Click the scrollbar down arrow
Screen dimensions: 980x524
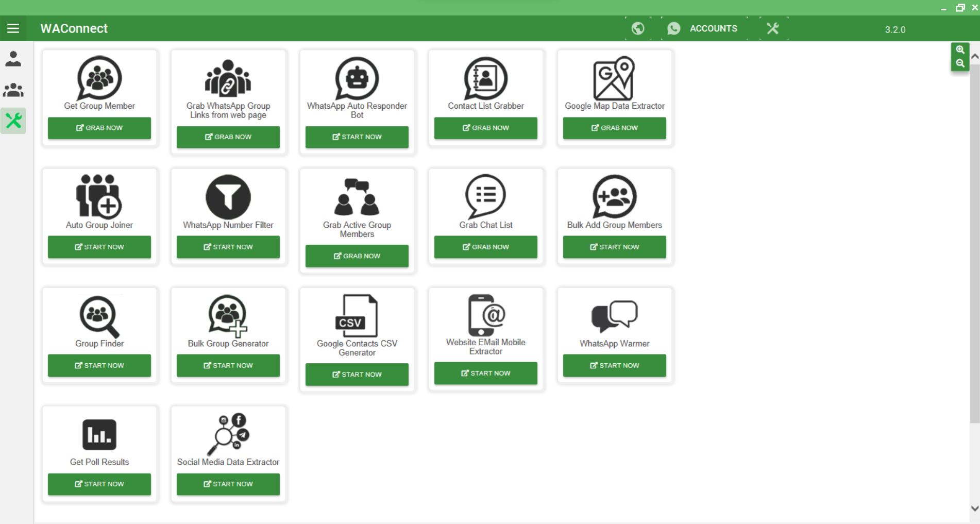point(974,508)
